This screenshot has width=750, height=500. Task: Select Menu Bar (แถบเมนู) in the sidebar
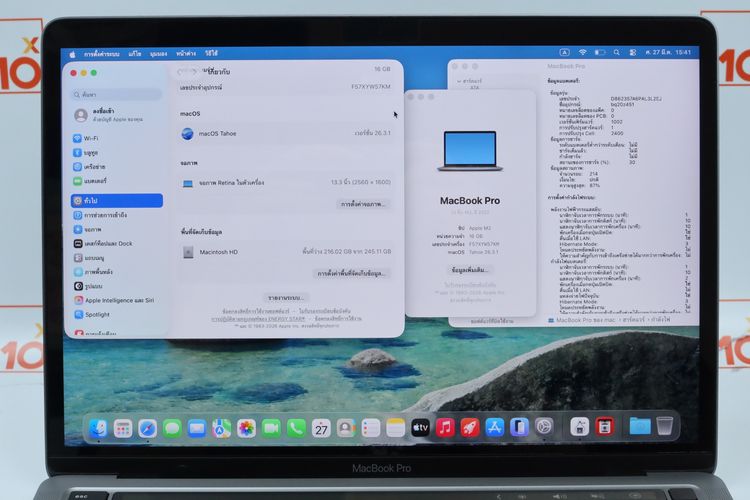[117, 258]
